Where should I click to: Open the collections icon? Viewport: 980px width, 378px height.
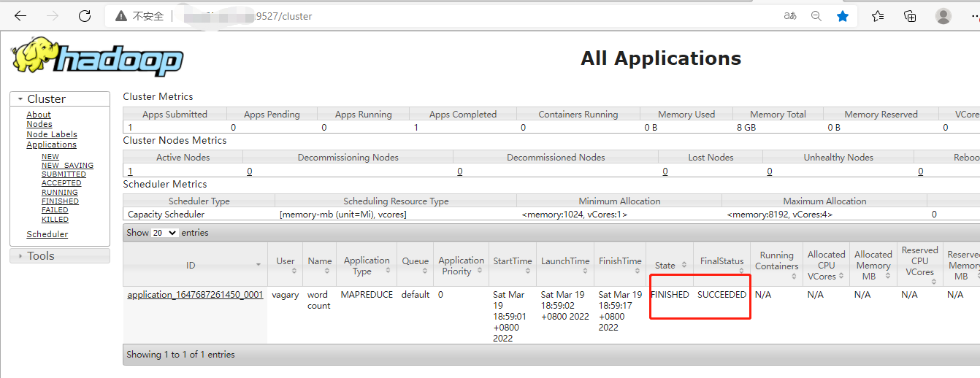tap(910, 16)
